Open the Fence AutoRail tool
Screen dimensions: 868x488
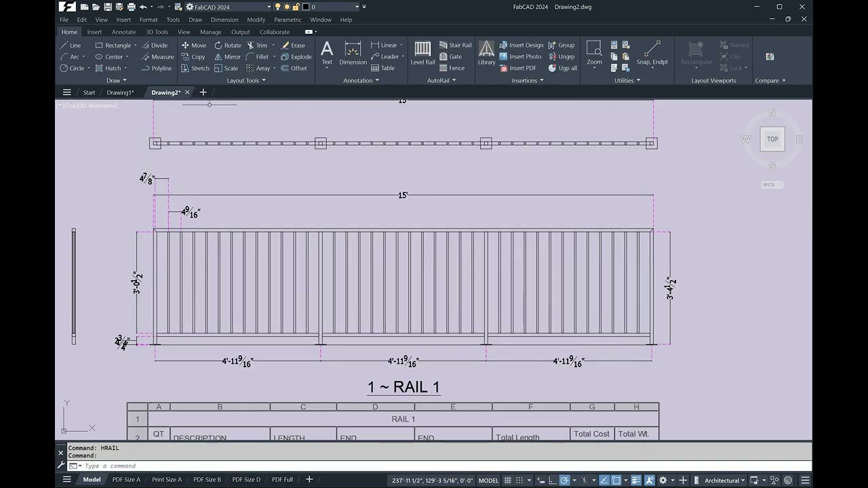click(x=452, y=68)
